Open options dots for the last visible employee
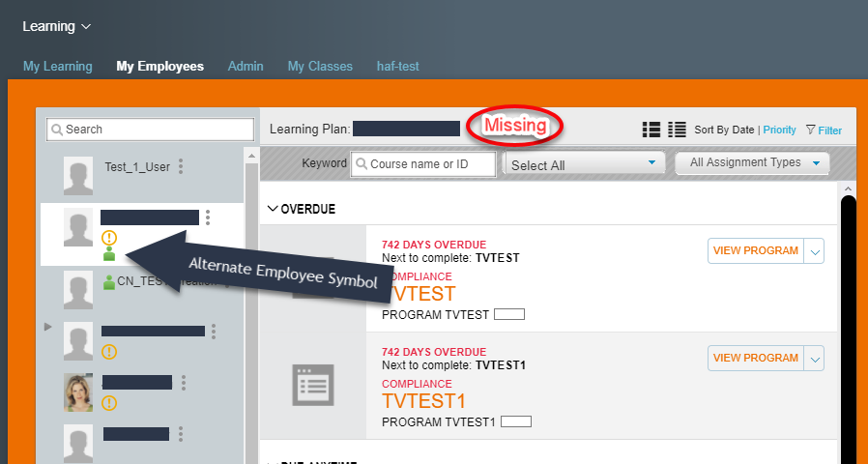This screenshot has width=868, height=464. pos(181,434)
